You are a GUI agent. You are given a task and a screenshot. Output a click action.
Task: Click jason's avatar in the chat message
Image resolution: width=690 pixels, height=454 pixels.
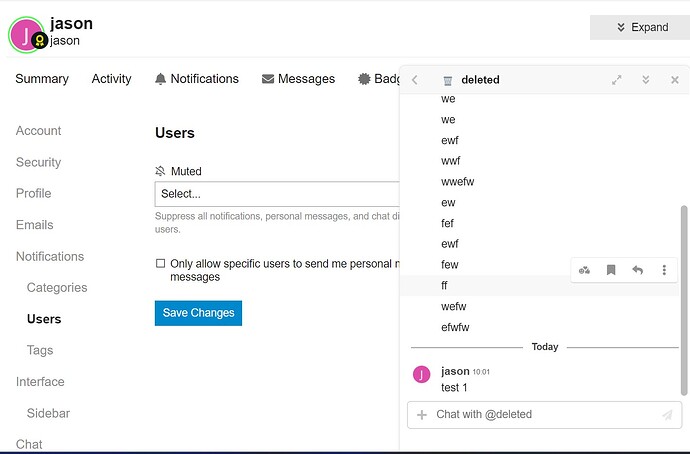421,374
